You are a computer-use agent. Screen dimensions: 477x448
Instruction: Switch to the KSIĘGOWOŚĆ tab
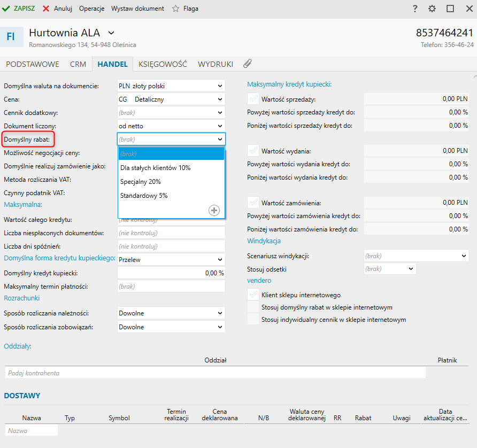(163, 64)
